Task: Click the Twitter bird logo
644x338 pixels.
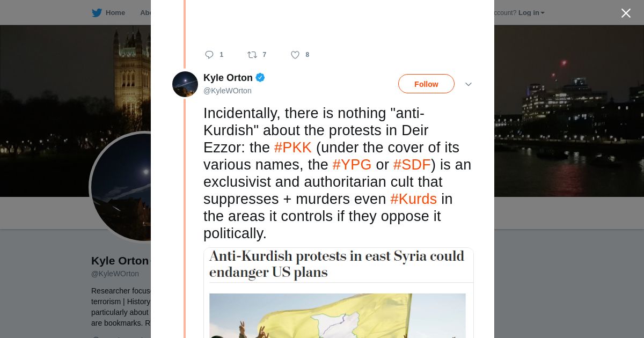Action: [97, 13]
